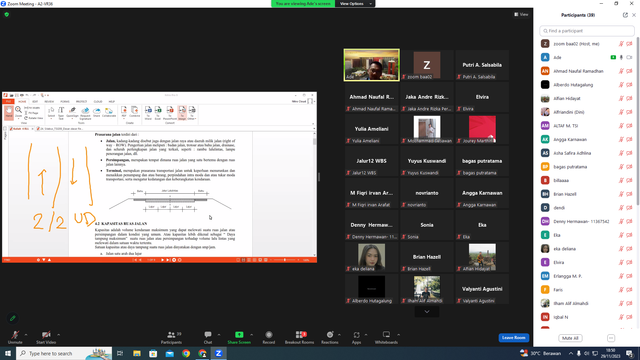Click muted mic icon for Ahmad Naufal Ramadhan
640x360 pixels.
(x=621, y=71)
